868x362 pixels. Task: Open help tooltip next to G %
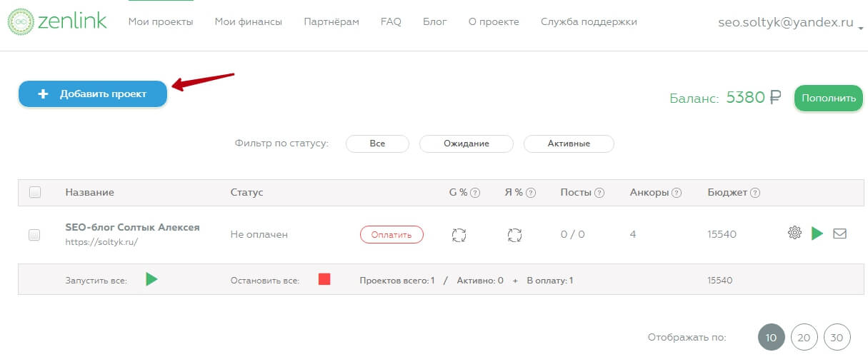point(475,193)
